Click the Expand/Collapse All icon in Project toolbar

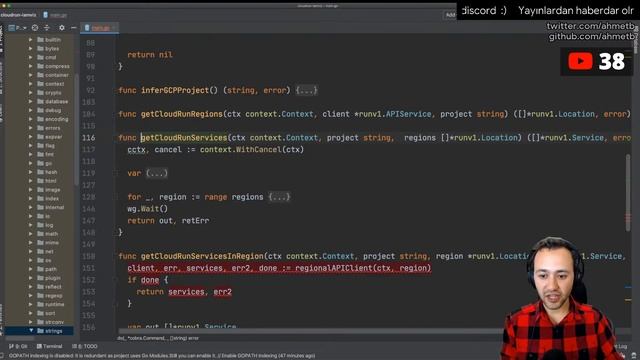coord(47,28)
